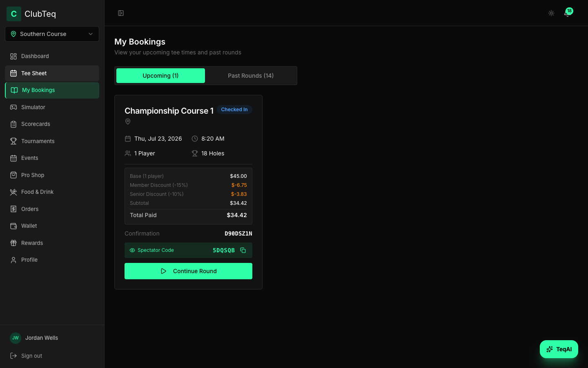
Task: Open the Simulator section
Action: pos(52,107)
